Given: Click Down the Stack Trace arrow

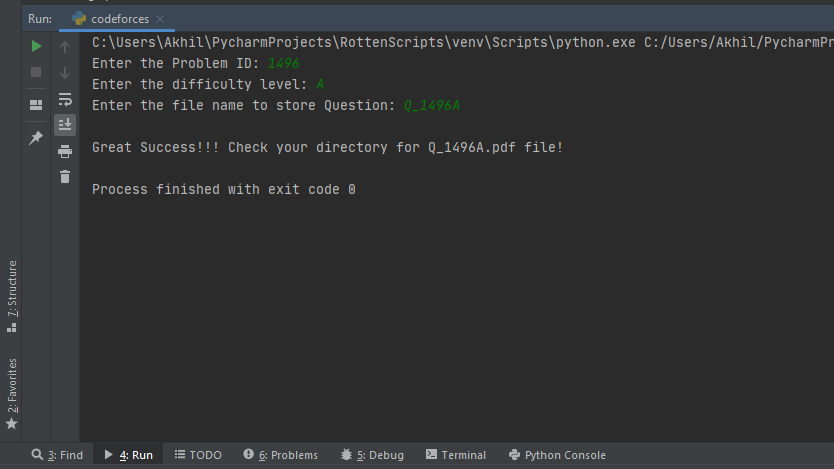Looking at the screenshot, I should tap(65, 72).
